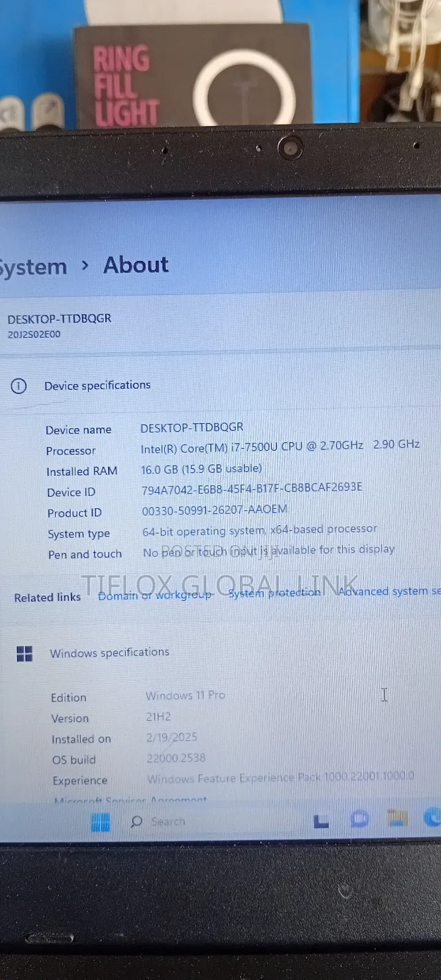Click DESKTOP-TTDBQGR title at top

[x=59, y=318]
